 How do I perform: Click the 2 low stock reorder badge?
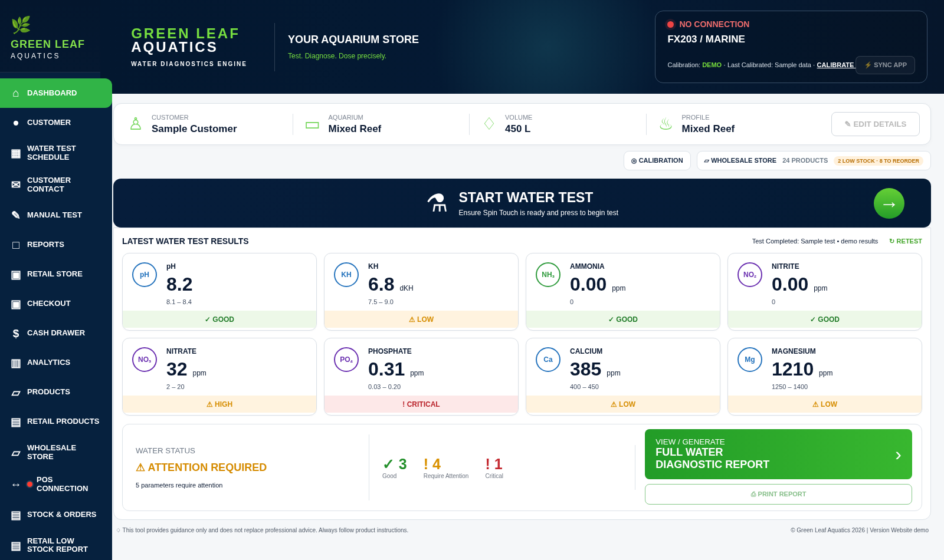click(x=879, y=161)
